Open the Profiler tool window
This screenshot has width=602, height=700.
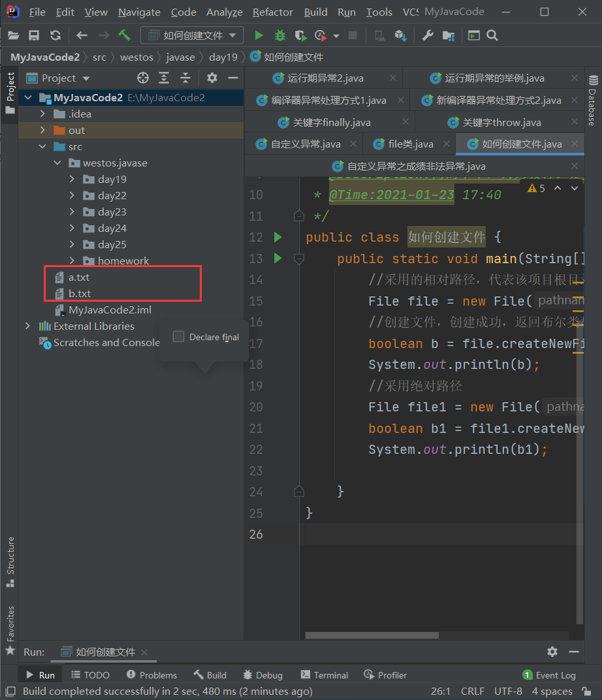click(x=385, y=675)
